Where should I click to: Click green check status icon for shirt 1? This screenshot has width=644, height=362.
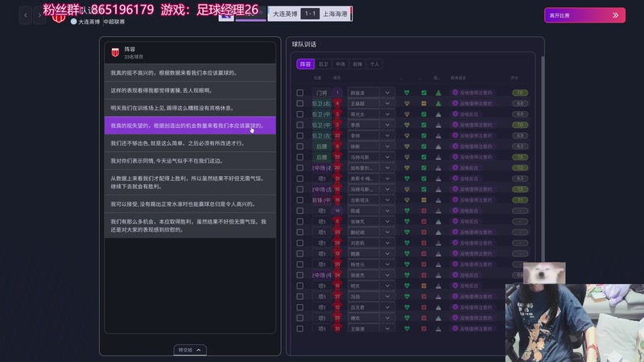[424, 93]
